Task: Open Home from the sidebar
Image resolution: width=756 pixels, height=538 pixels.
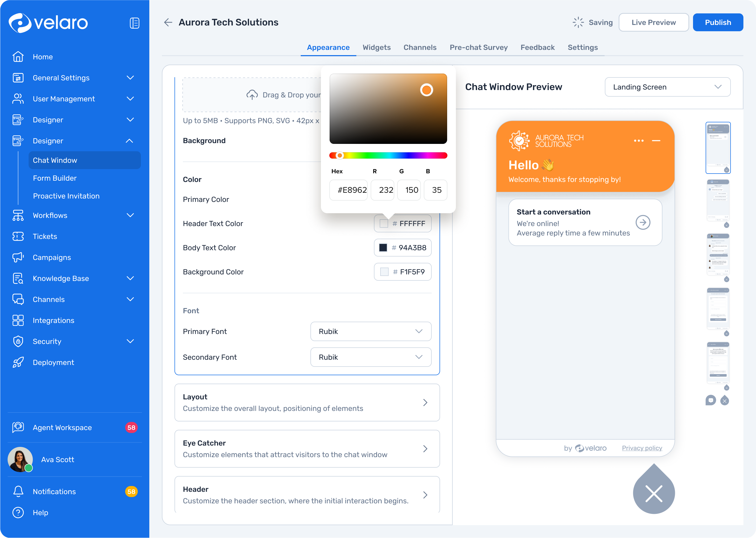Action: click(43, 57)
